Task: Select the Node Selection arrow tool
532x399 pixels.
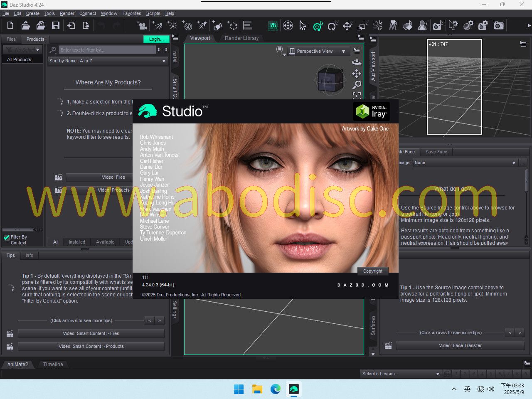Action: point(303,26)
